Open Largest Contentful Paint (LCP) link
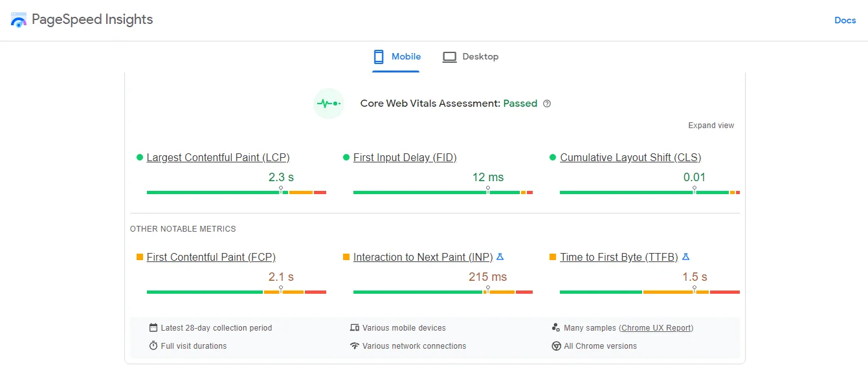Screen dimensions: 868x374 (218, 157)
